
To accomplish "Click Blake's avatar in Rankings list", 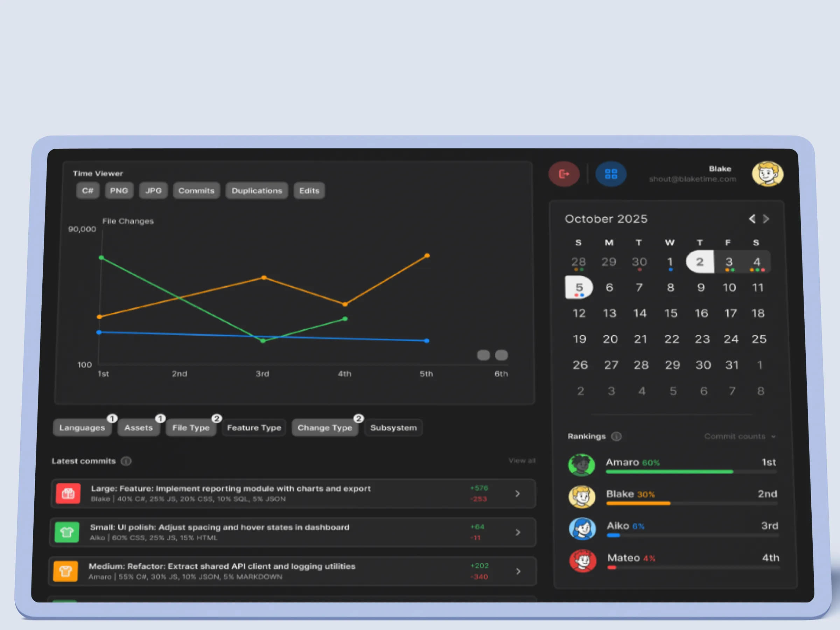I will 582,497.
